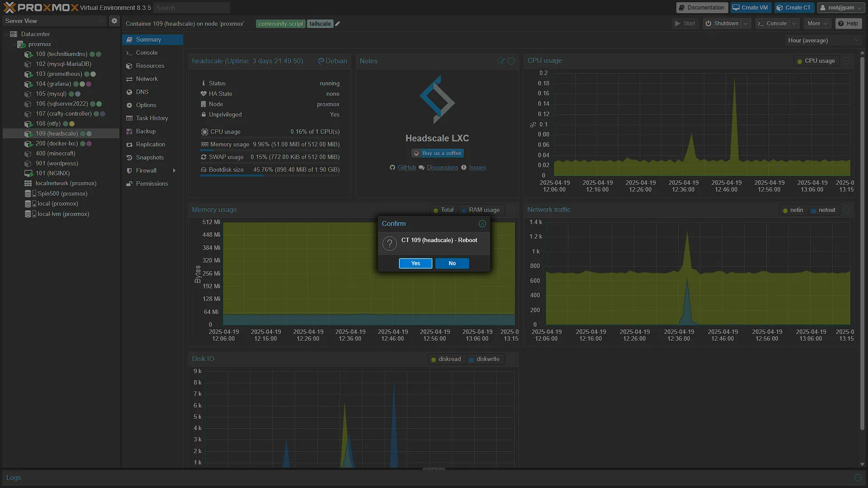Open the Spin500 (proxmox) storage entry
The width and height of the screenshot is (868, 488).
point(62,193)
